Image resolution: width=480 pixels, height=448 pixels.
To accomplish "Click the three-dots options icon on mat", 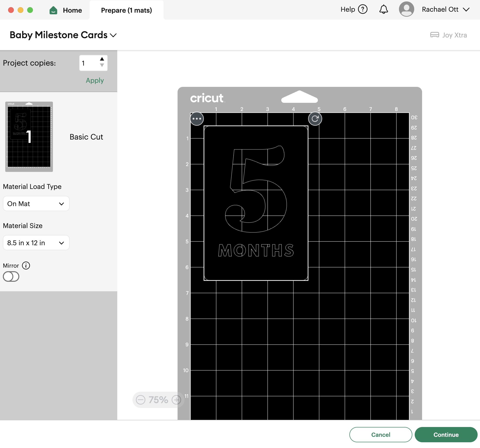I will click(x=197, y=119).
